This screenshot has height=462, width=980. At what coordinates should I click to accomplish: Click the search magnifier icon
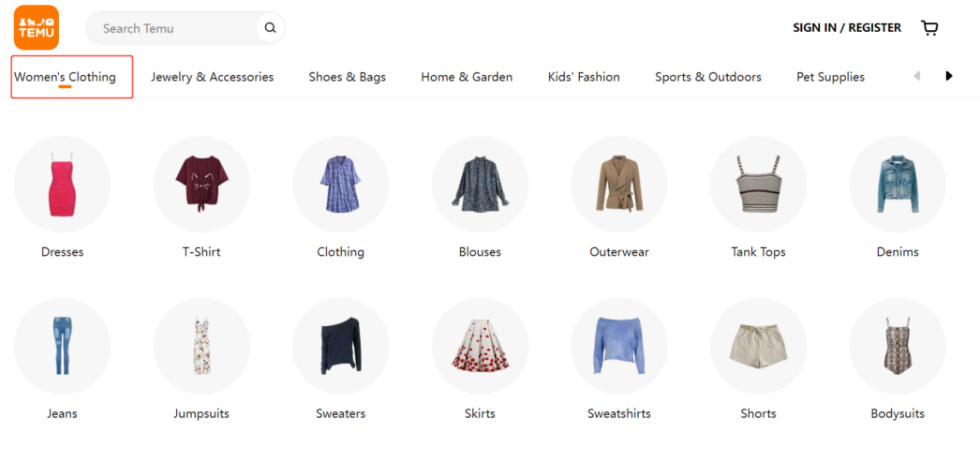[x=270, y=27]
